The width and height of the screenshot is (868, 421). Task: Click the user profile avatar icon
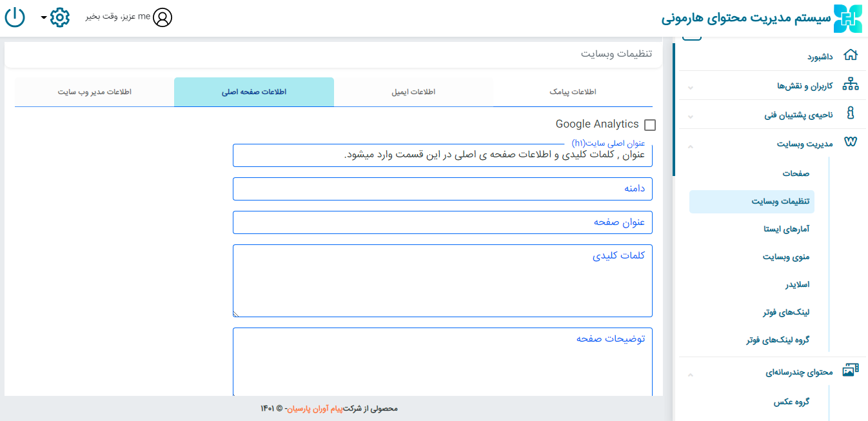click(x=163, y=17)
